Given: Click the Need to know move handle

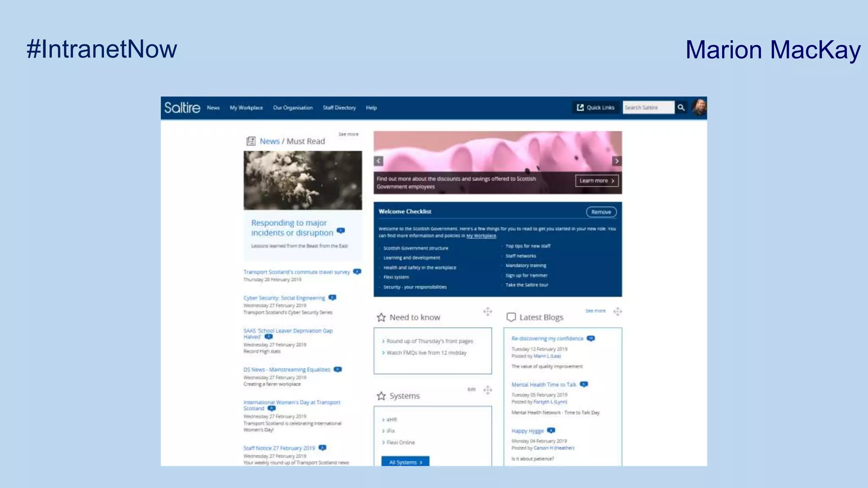Looking at the screenshot, I should (x=487, y=312).
